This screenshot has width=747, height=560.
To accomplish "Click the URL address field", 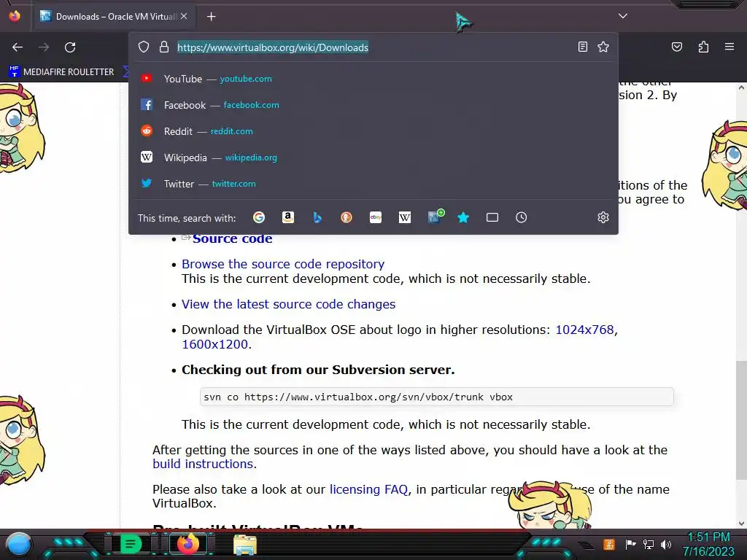I will coord(371,47).
